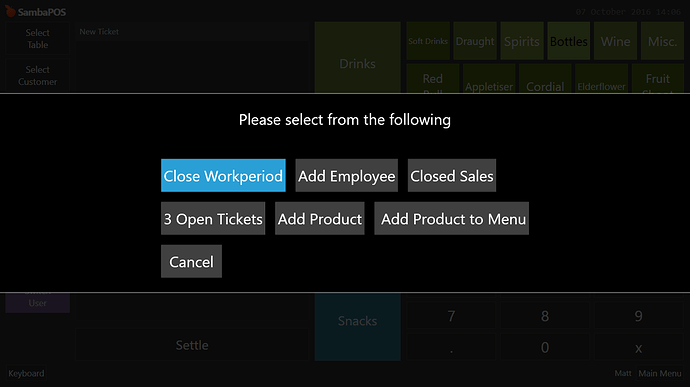Click the Select Customer button
This screenshot has width=690, height=387.
coord(37,75)
